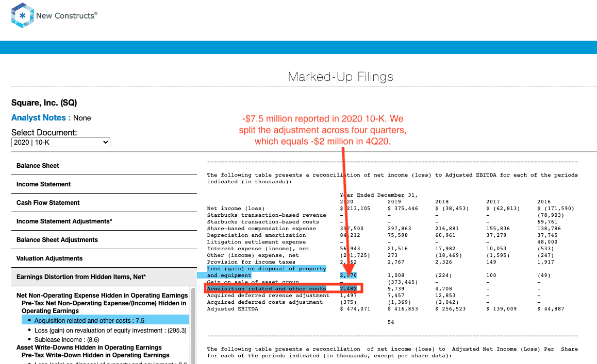Click 2019 net income value $ 375,446
The image size is (597, 364).
click(x=403, y=209)
